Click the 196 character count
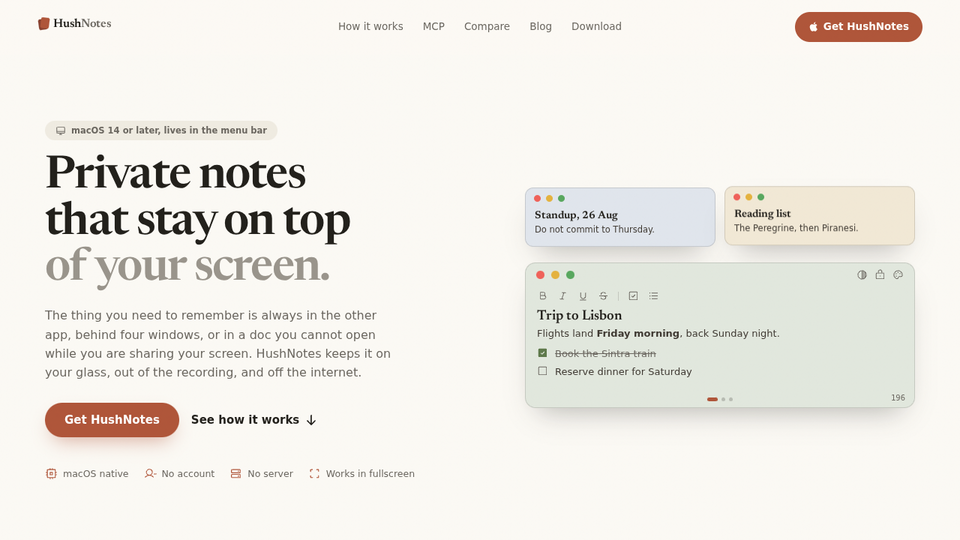Image resolution: width=960 pixels, height=540 pixels. 898,398
